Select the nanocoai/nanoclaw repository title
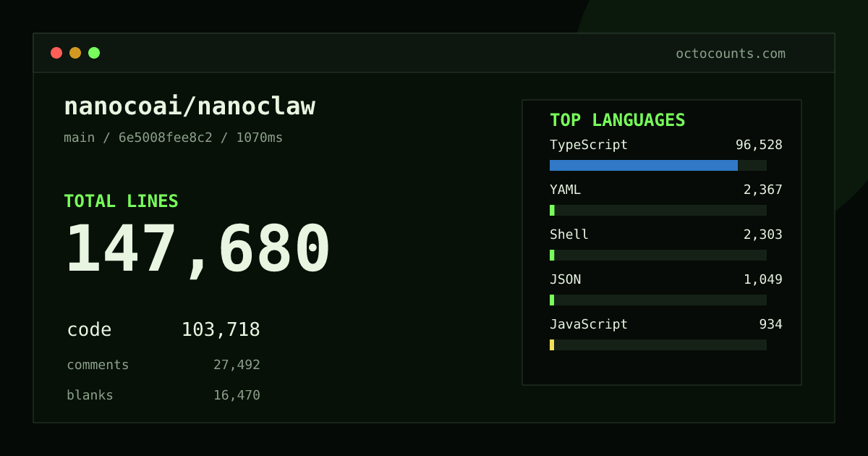 point(190,106)
